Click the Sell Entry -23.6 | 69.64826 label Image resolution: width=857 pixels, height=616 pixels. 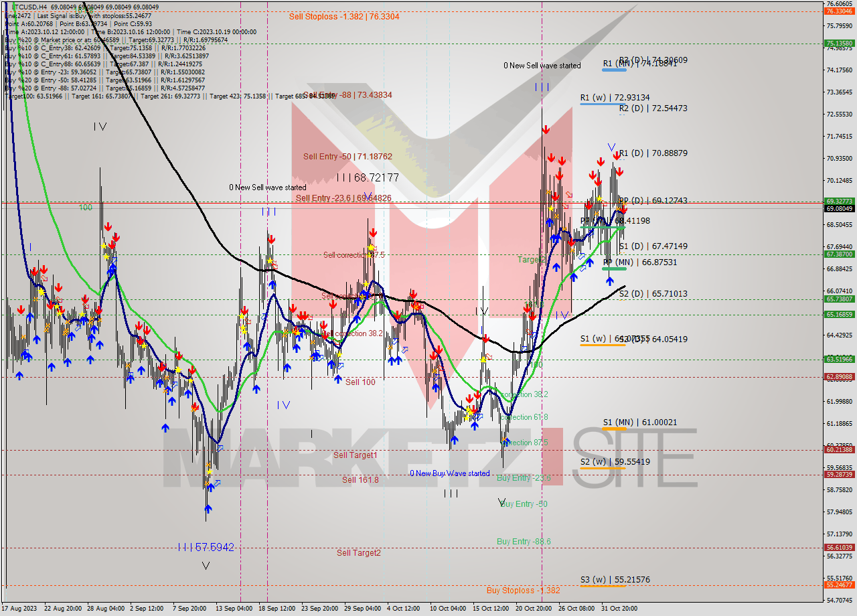tap(344, 198)
